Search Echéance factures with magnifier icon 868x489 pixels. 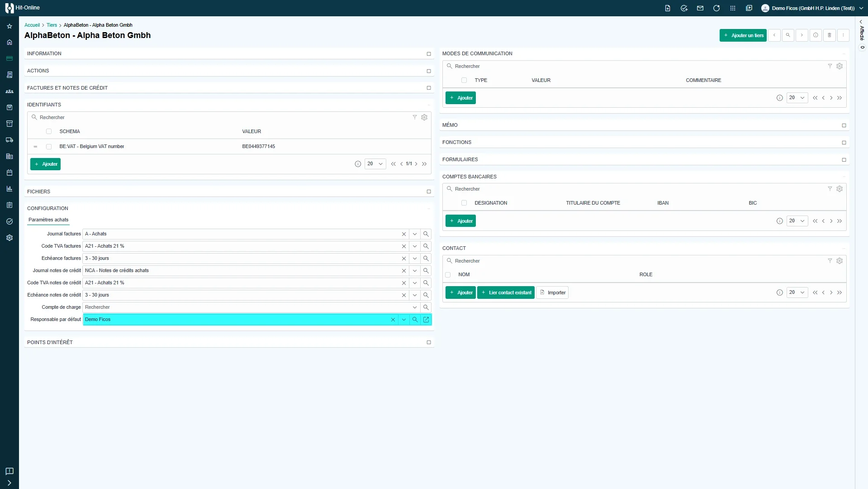(426, 259)
